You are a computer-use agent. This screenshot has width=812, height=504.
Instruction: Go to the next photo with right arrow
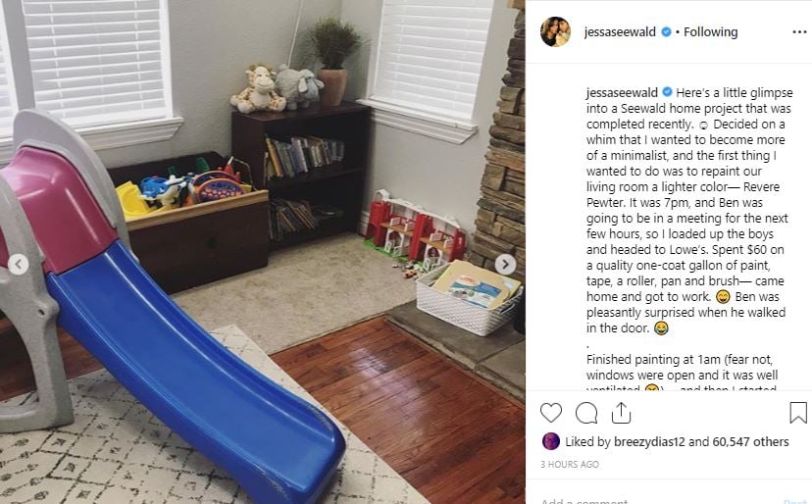tap(505, 264)
